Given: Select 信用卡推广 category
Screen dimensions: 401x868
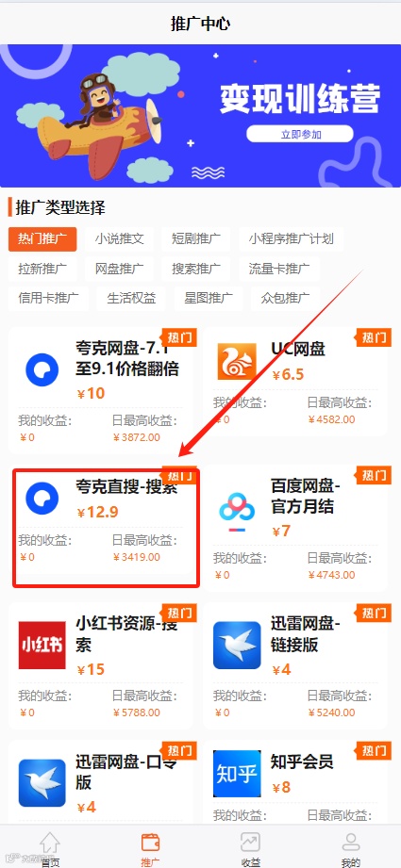Looking at the screenshot, I should click(48, 299).
